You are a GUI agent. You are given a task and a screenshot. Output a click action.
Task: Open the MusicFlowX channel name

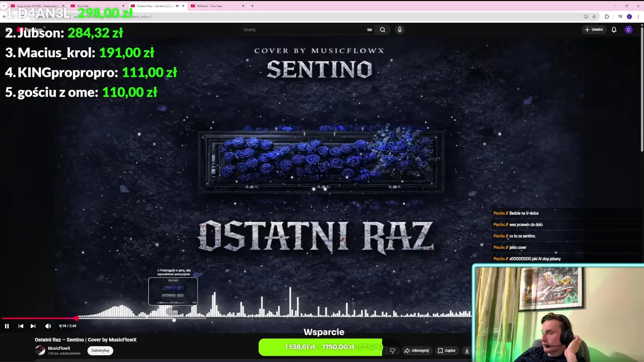pos(59,348)
